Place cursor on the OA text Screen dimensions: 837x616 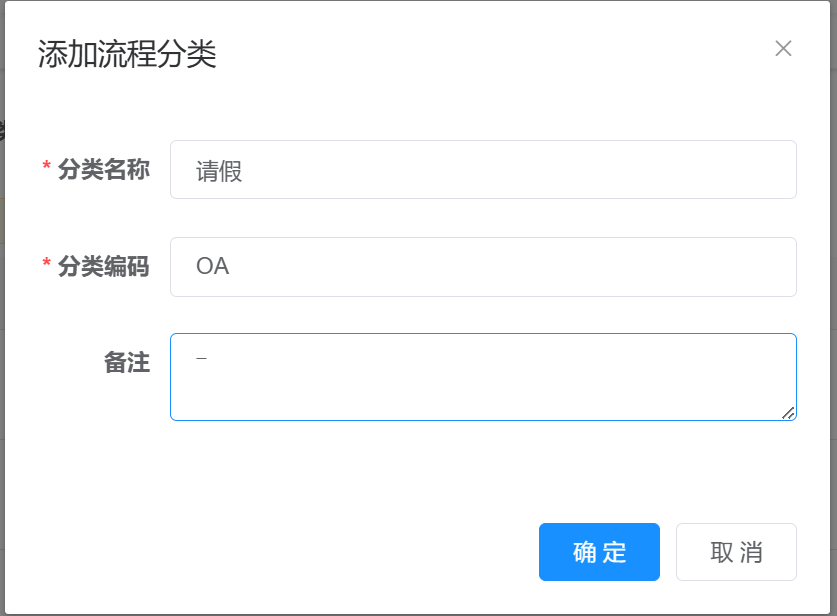coord(213,267)
